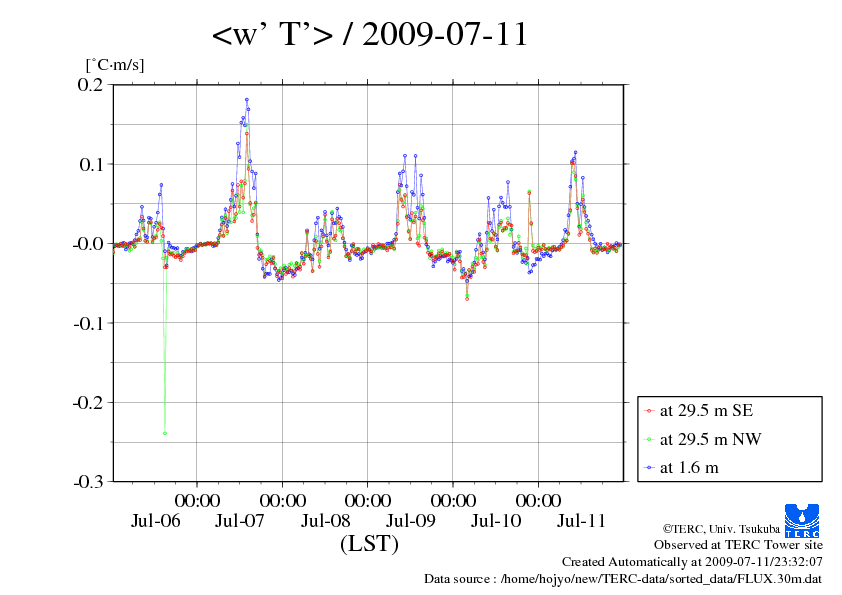The image size is (842, 595).
Task: Click the TERC logo icon
Action: click(x=802, y=521)
